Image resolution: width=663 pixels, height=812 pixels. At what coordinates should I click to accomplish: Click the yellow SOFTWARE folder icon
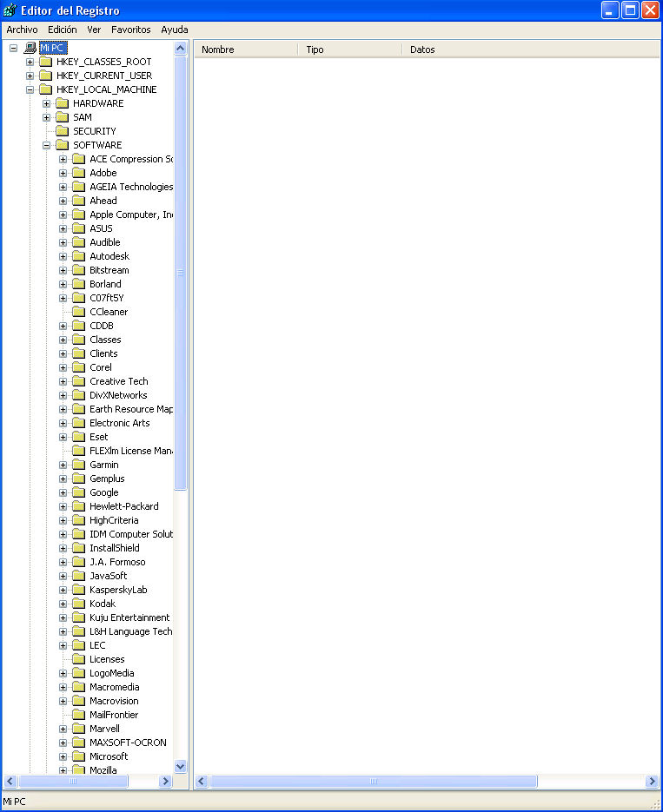click(63, 145)
